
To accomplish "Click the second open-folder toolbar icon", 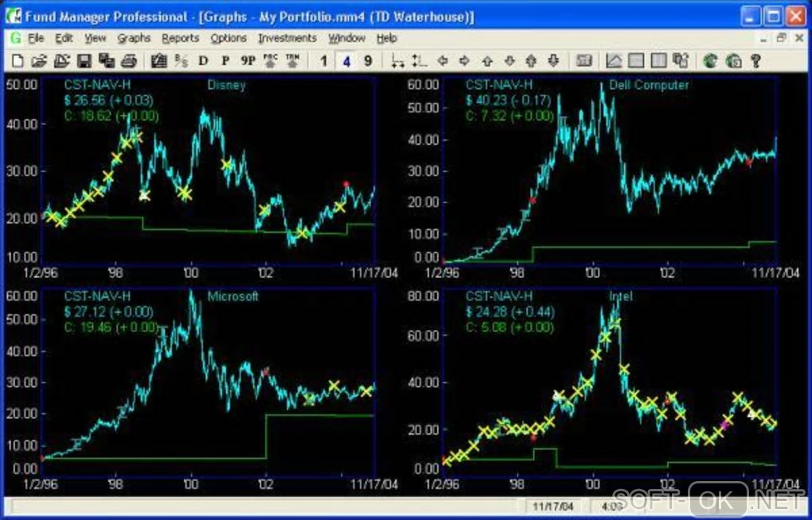I will click(x=61, y=61).
